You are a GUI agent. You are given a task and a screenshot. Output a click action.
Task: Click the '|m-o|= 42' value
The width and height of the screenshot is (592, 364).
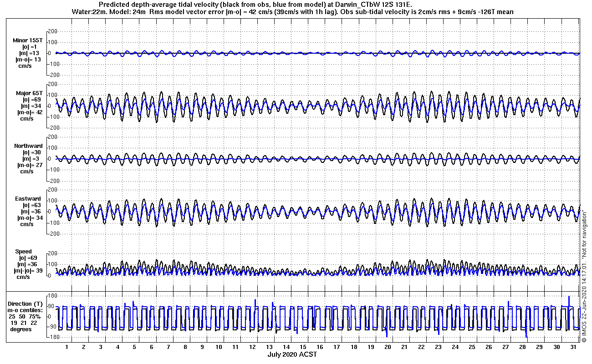(29, 112)
